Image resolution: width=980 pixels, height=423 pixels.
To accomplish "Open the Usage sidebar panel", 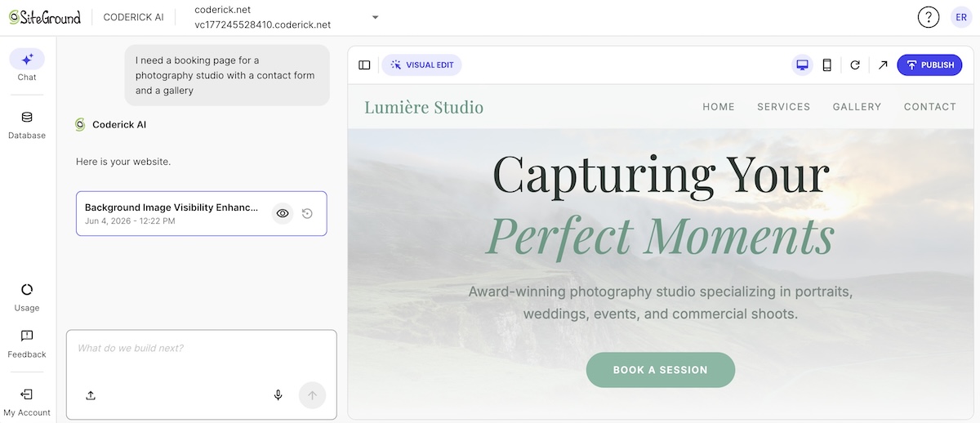I will pos(27,297).
